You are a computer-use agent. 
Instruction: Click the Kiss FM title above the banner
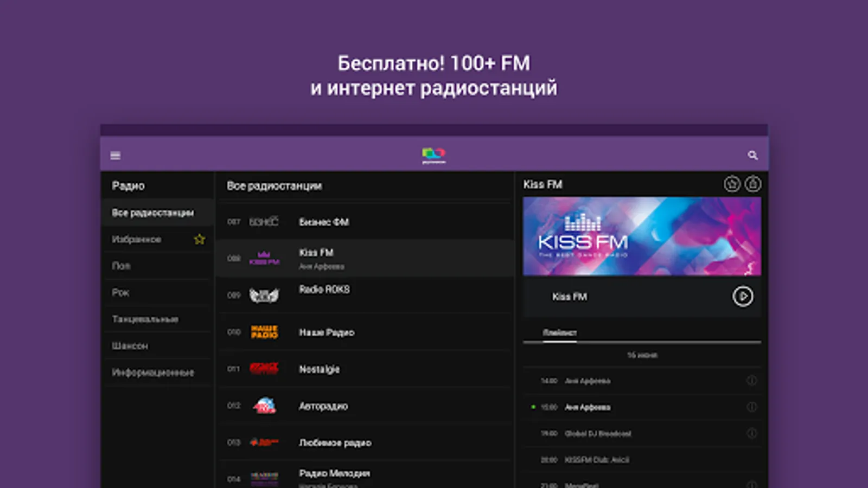(x=542, y=184)
